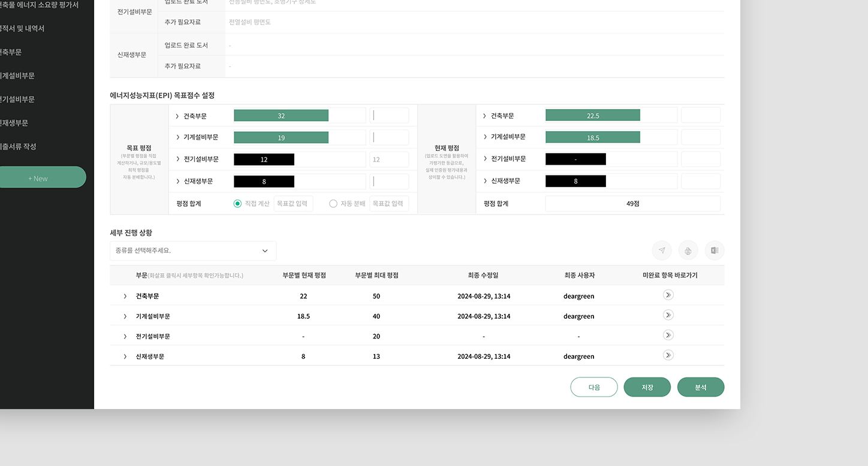Click the 분석 button
Image resolution: width=868 pixels, height=466 pixels.
701,387
